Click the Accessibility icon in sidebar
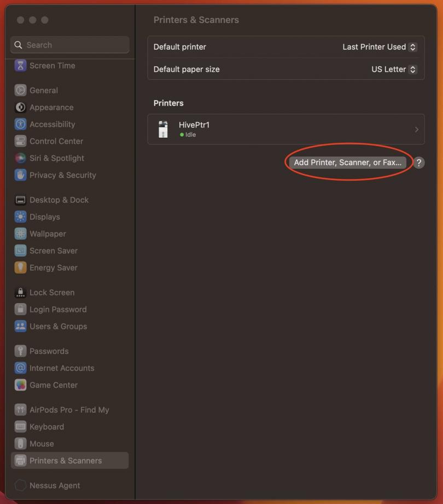443x504 pixels. coord(20,124)
